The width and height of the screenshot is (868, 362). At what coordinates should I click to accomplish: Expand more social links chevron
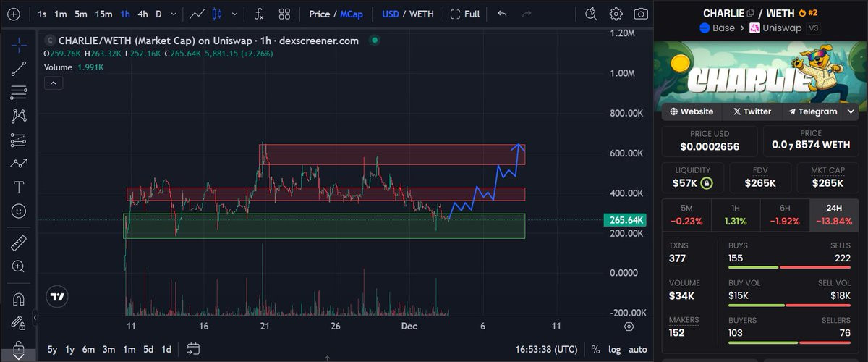851,111
